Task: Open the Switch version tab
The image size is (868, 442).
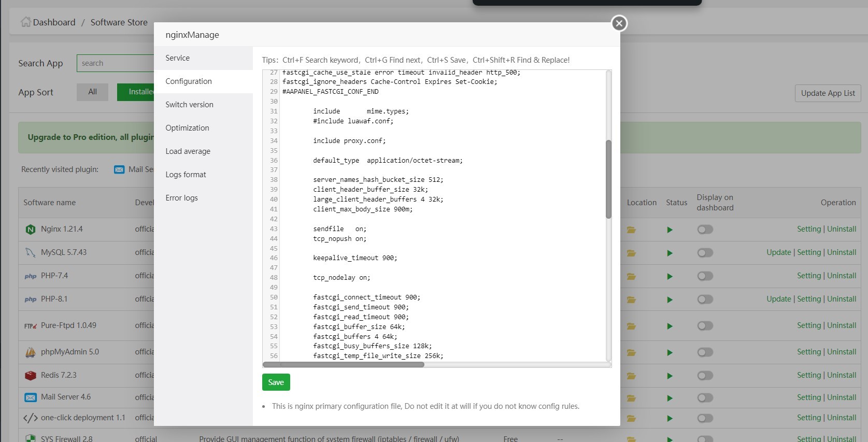Action: tap(203, 105)
